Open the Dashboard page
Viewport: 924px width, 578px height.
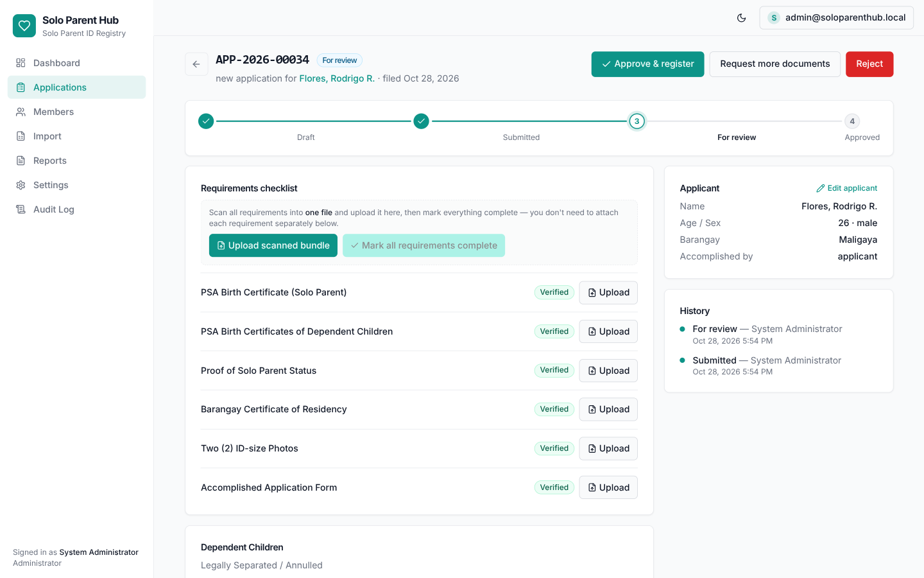pyautogui.click(x=76, y=63)
